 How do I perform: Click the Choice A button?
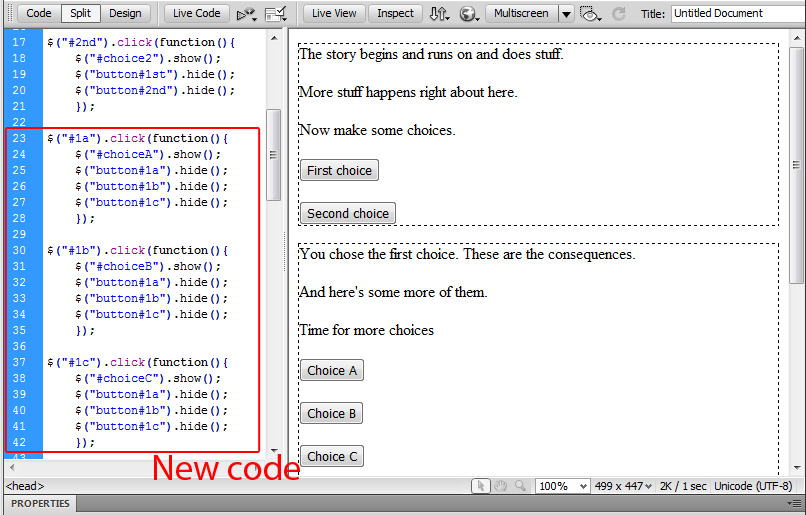point(332,370)
